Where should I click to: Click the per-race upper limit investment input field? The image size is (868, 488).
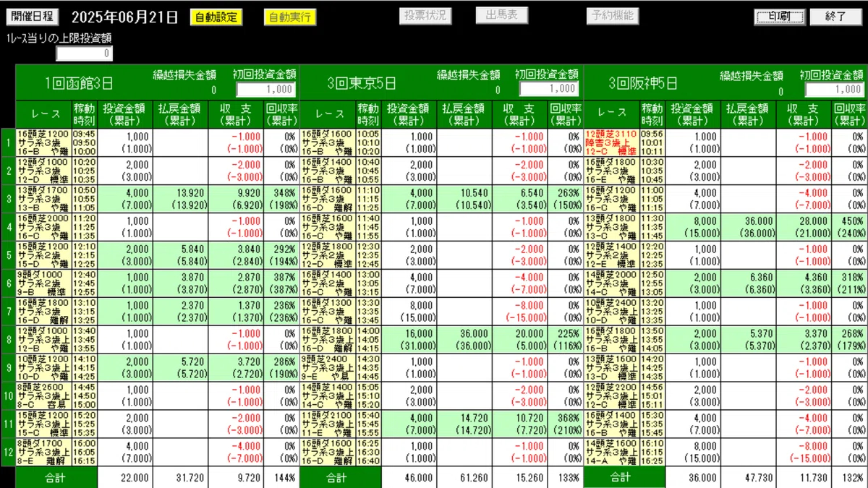click(x=84, y=53)
